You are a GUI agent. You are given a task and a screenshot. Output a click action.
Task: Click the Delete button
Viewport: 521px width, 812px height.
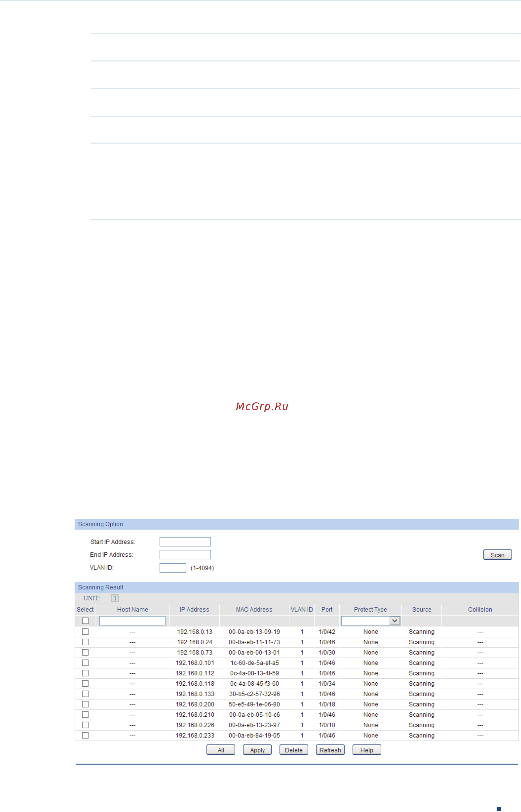(x=294, y=750)
